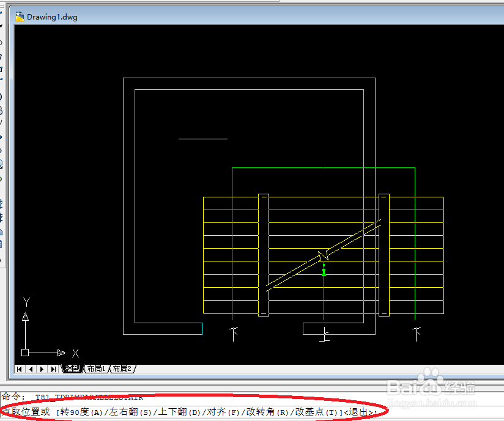Viewport: 504px width, 421px height.
Task: Open the 布局2 layout tab
Action: 122,368
